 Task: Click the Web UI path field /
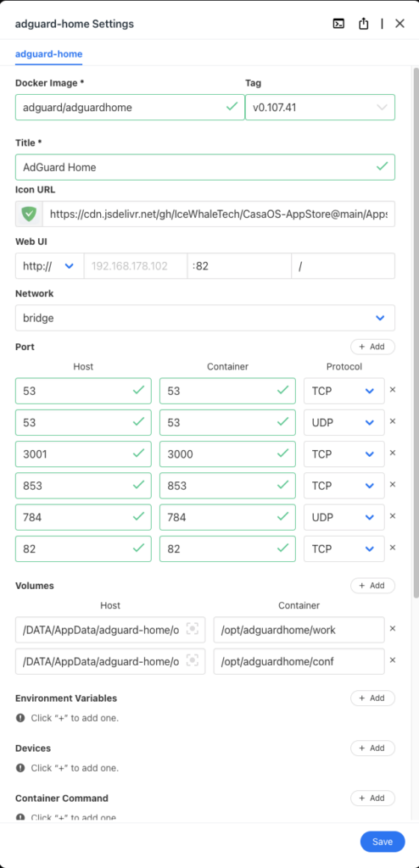coord(343,266)
